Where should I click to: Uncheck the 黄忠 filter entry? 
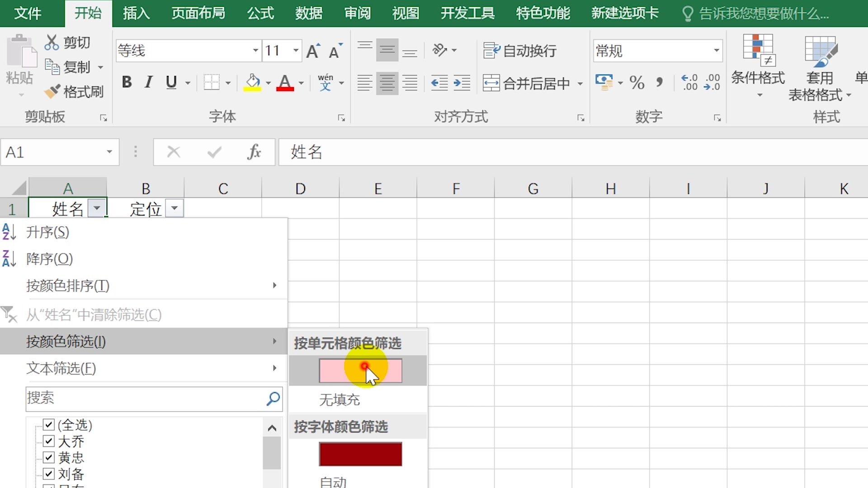coord(48,458)
